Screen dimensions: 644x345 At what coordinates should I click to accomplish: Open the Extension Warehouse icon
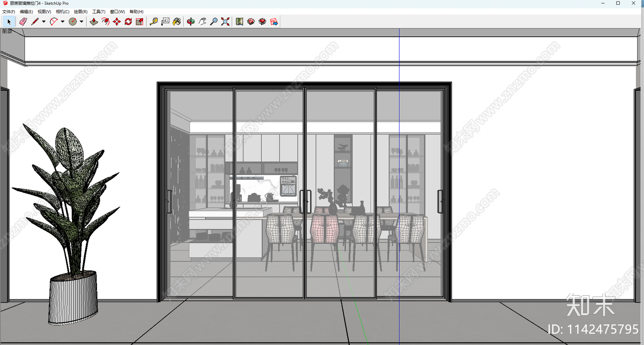point(262,22)
